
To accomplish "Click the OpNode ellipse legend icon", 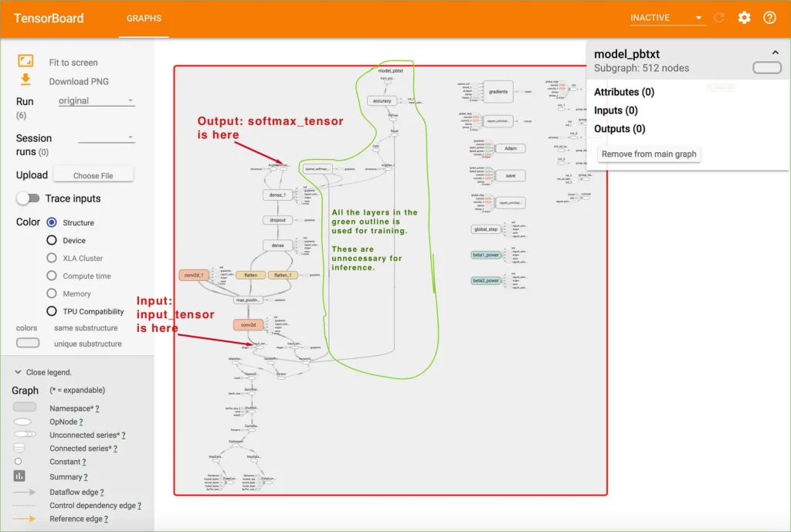I will coord(22,422).
